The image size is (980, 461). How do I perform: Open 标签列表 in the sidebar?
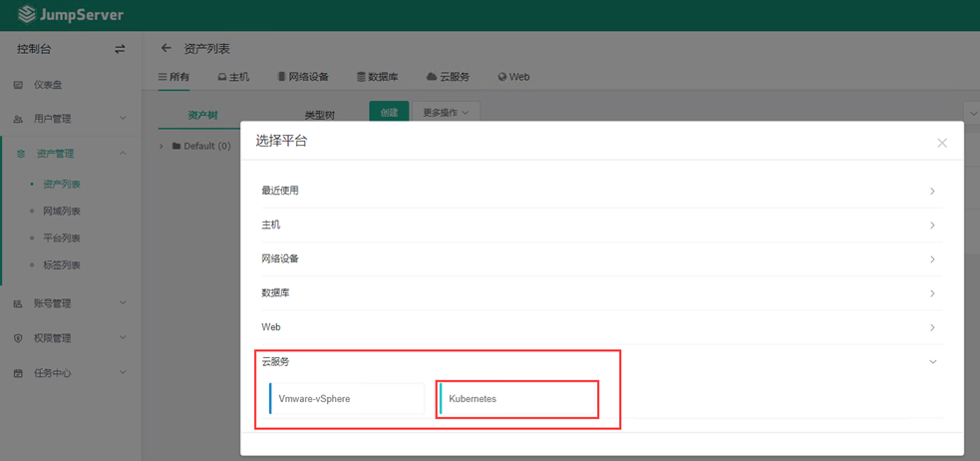click(62, 265)
